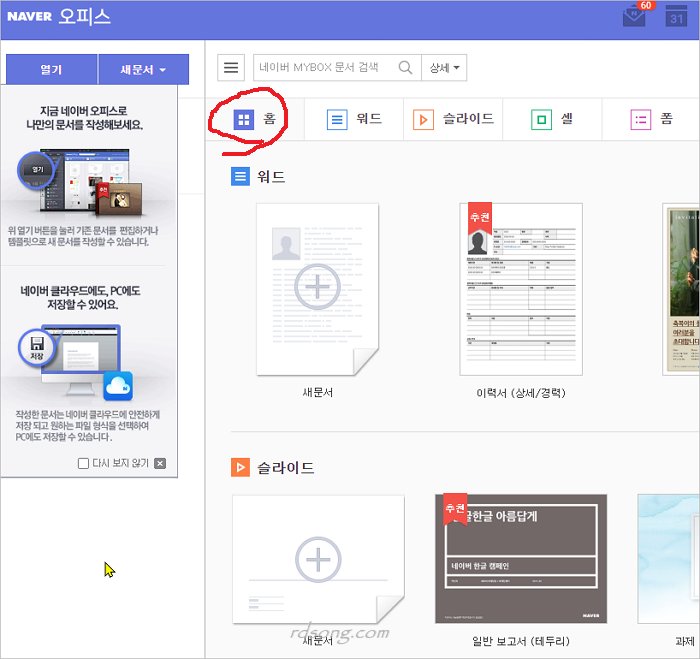The image size is (700, 659).
Task: Switch to the 워드 tab
Action: click(355, 120)
